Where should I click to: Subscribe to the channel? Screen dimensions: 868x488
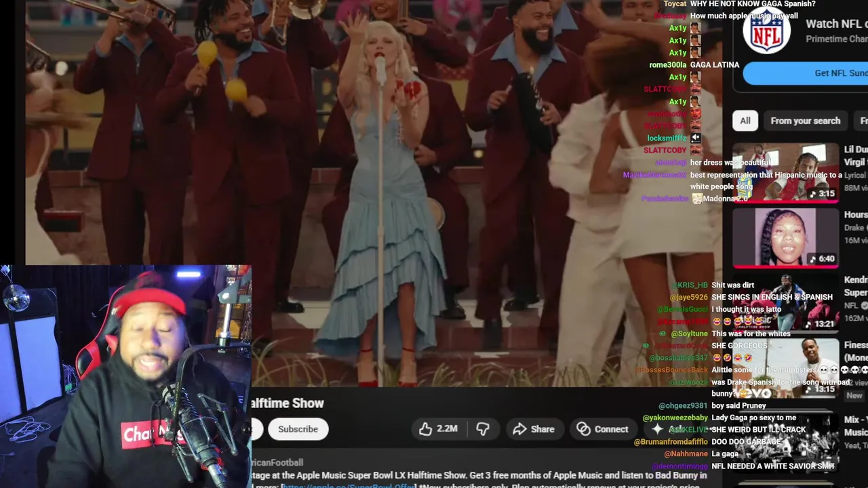[298, 429]
